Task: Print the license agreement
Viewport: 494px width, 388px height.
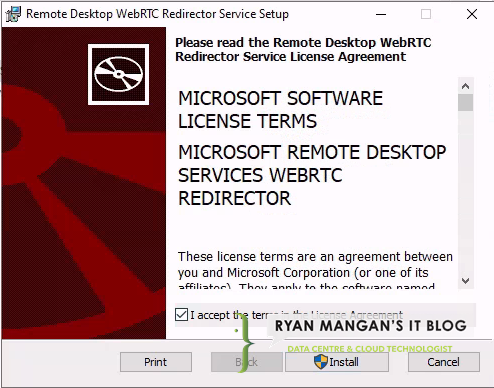Action: coord(156,362)
